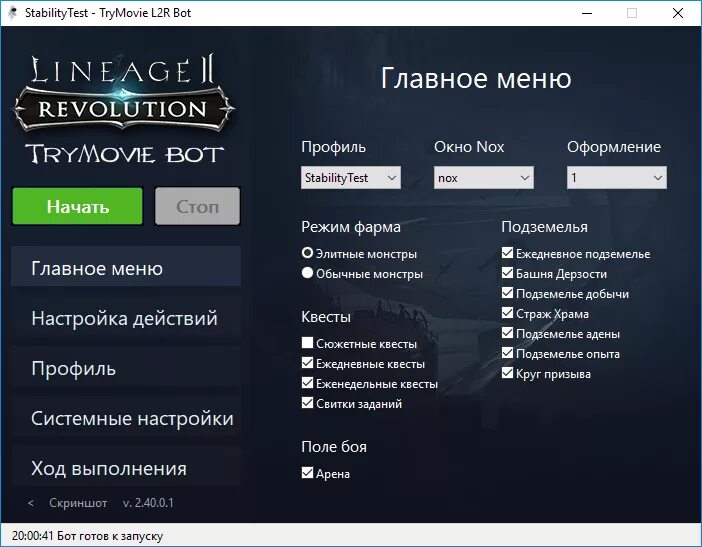702x547 pixels.
Task: Click the Режим фарма heading
Action: pyautogui.click(x=351, y=227)
